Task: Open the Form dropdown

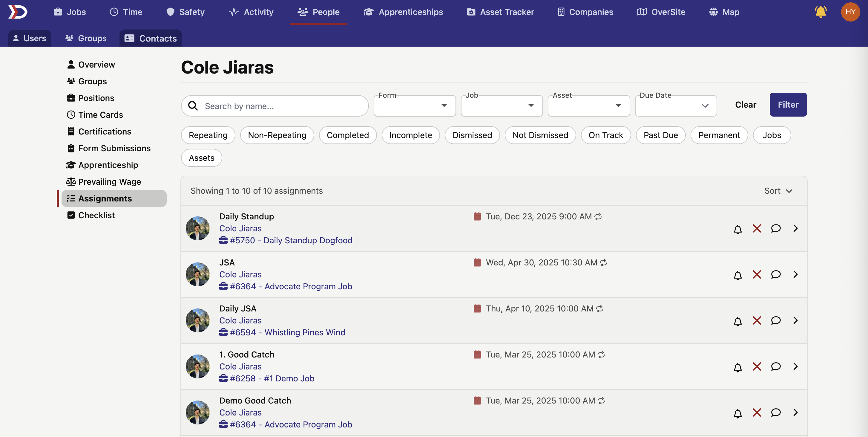Action: (414, 106)
